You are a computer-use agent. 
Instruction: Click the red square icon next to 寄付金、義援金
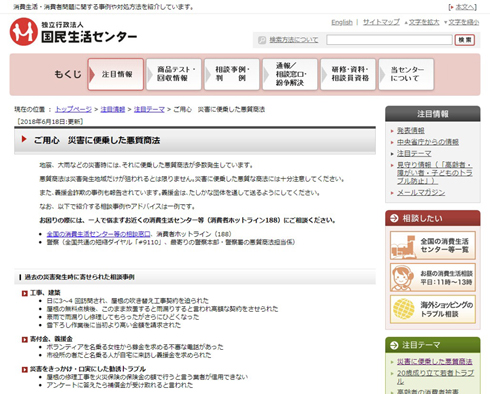point(25,340)
